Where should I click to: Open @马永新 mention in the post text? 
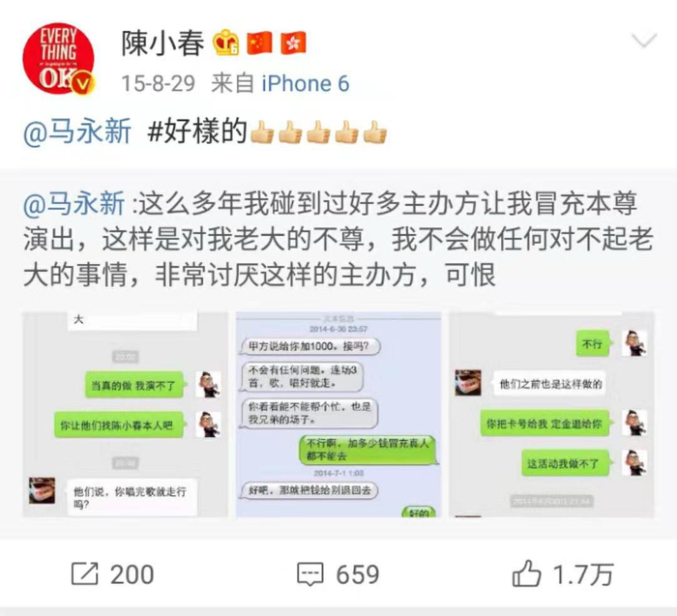(77, 132)
